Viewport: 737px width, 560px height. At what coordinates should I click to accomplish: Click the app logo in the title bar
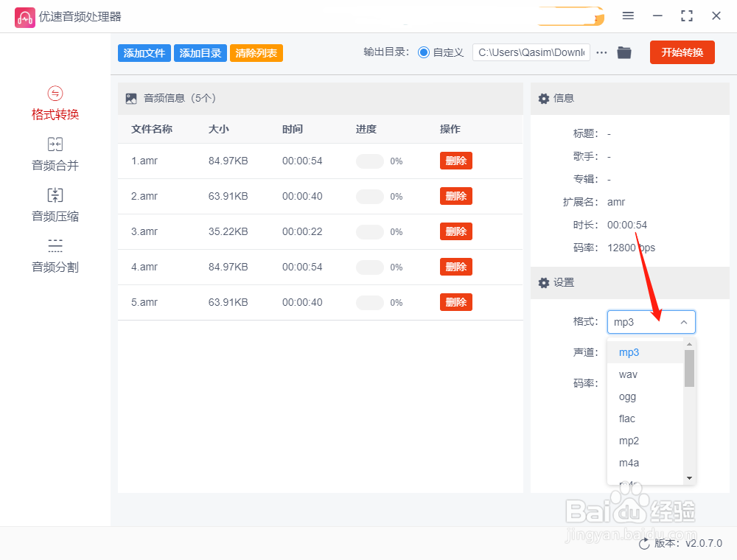(x=24, y=15)
